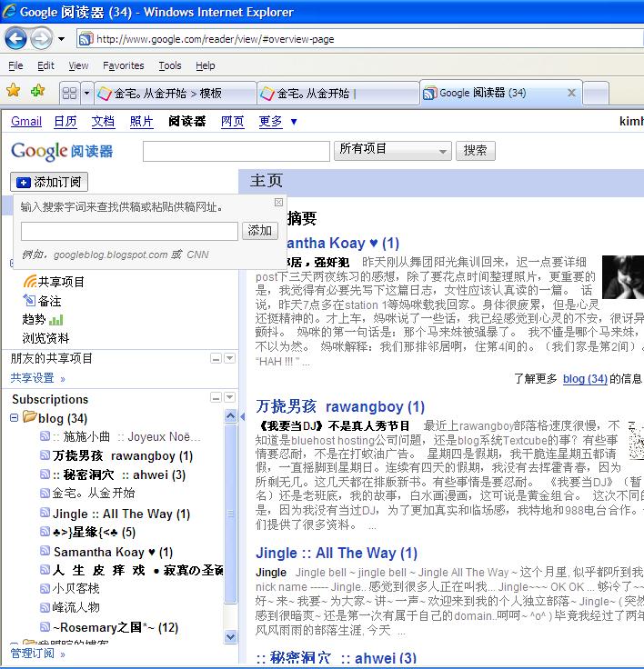Open the recent pages dropdown arrow
This screenshot has height=669, width=644.
62,39
